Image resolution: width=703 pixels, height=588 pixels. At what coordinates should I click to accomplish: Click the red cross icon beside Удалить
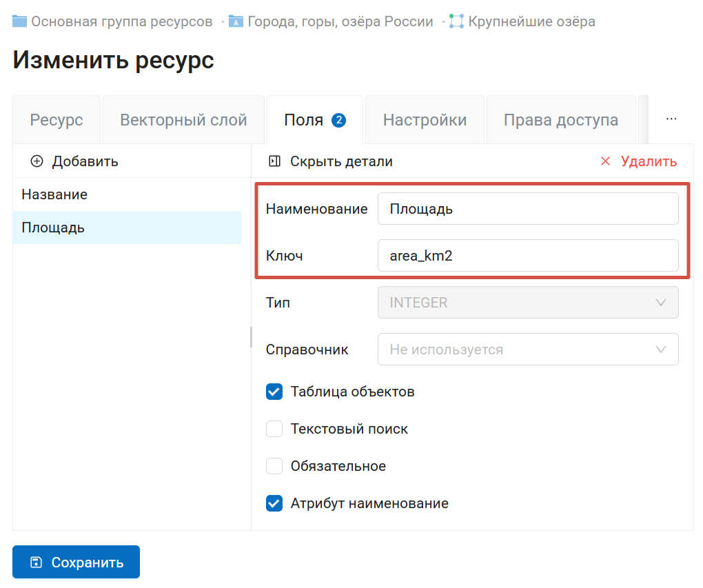605,161
